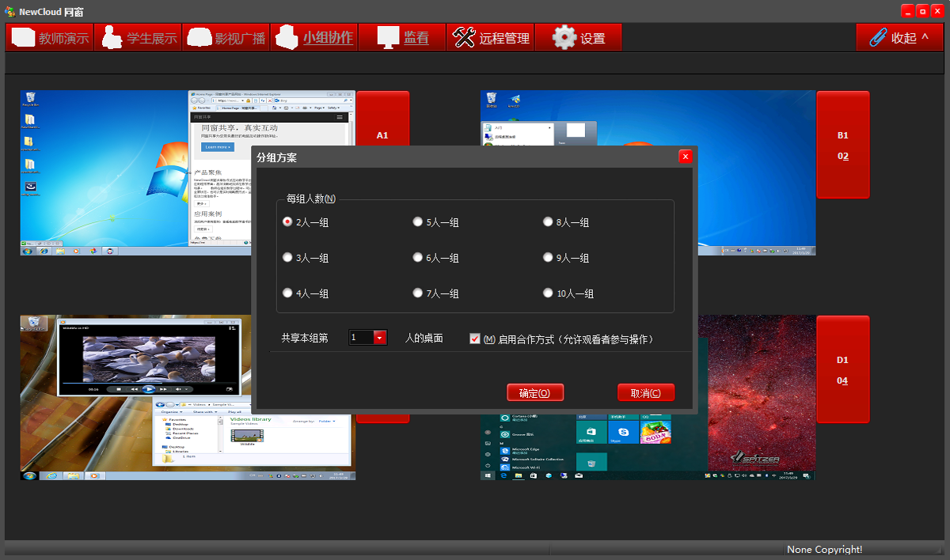Pick the 4人一组 radio button

pyautogui.click(x=306, y=293)
